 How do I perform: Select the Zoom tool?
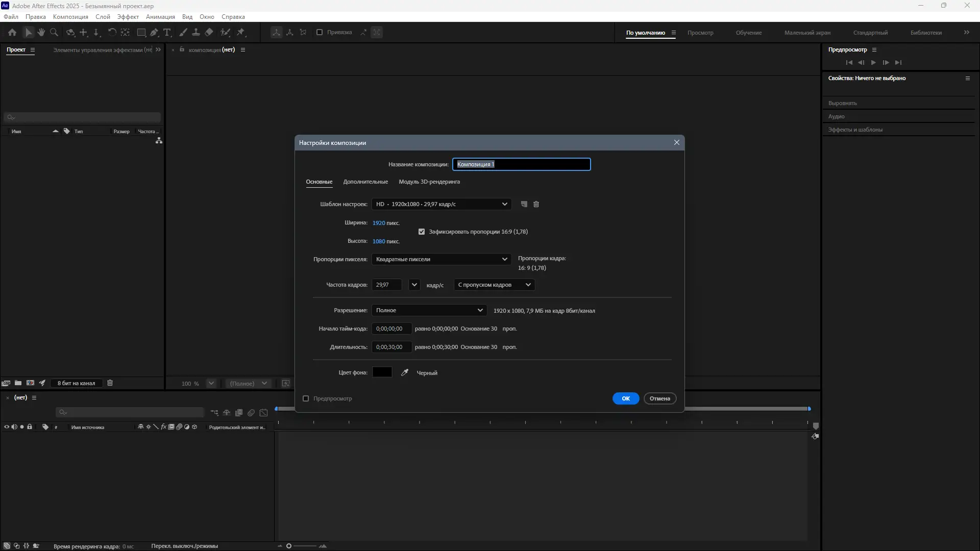click(54, 32)
